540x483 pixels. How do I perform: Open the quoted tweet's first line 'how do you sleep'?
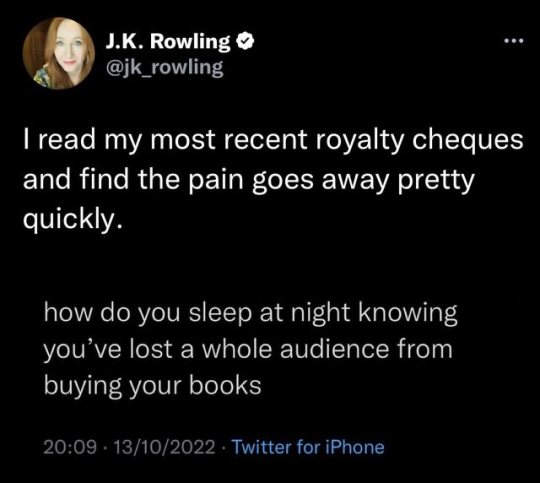tap(250, 314)
